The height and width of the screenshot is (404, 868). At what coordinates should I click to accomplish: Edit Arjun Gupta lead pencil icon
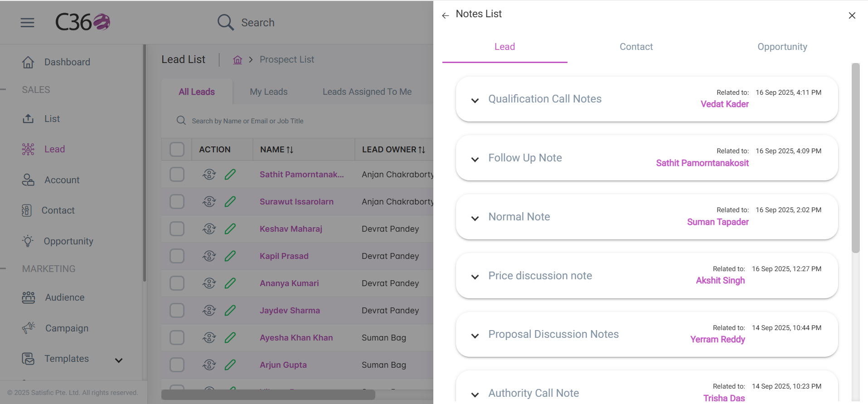(x=230, y=365)
